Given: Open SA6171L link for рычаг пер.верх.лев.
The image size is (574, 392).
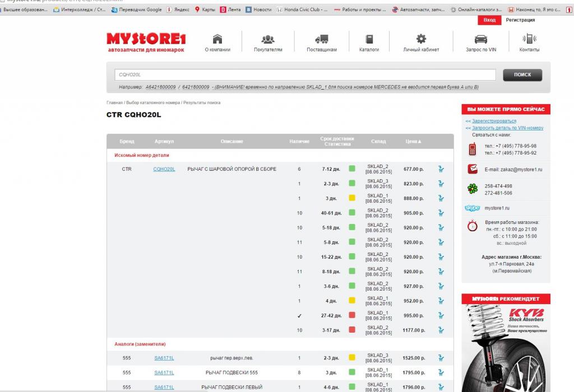Looking at the screenshot, I should pos(164,358).
